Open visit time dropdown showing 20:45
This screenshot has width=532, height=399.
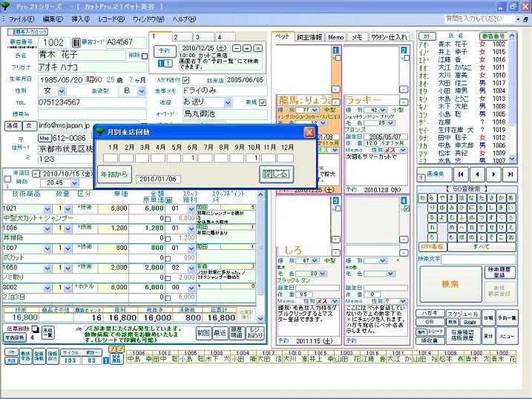pyautogui.click(x=74, y=183)
